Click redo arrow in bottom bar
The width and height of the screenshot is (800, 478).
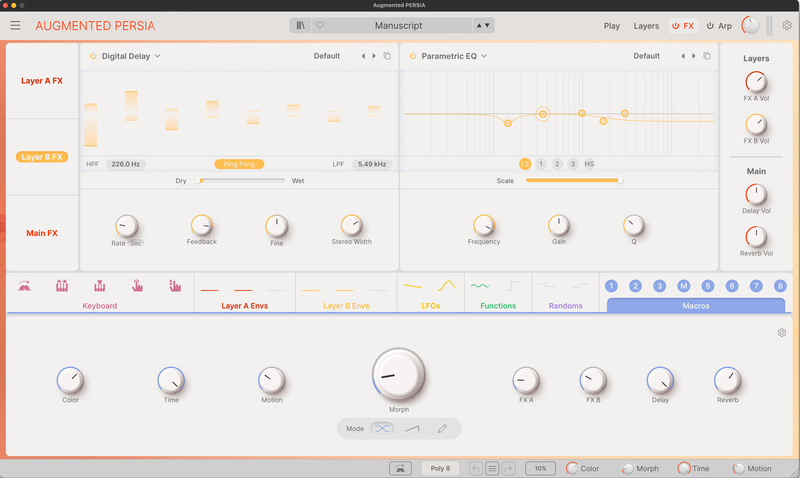[x=508, y=468]
